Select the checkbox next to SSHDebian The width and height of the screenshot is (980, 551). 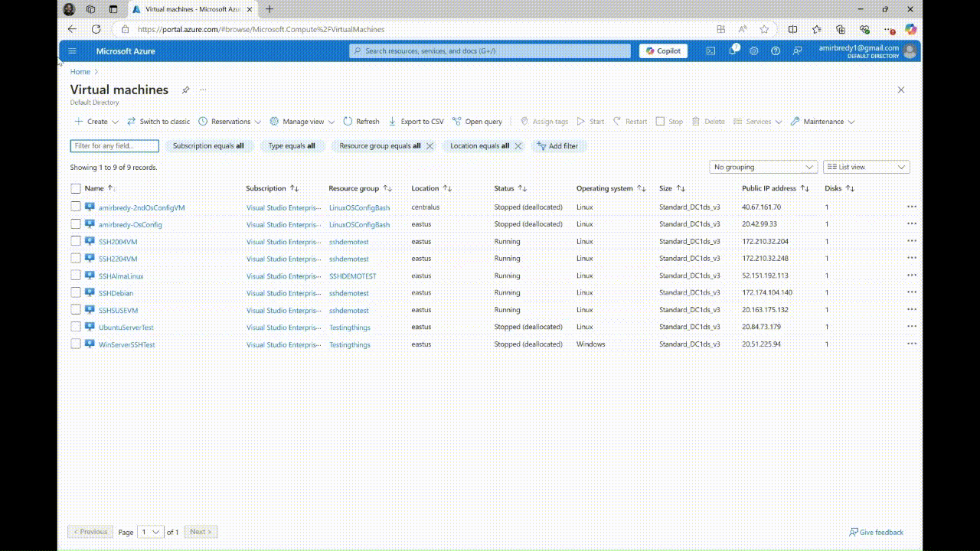(x=75, y=292)
